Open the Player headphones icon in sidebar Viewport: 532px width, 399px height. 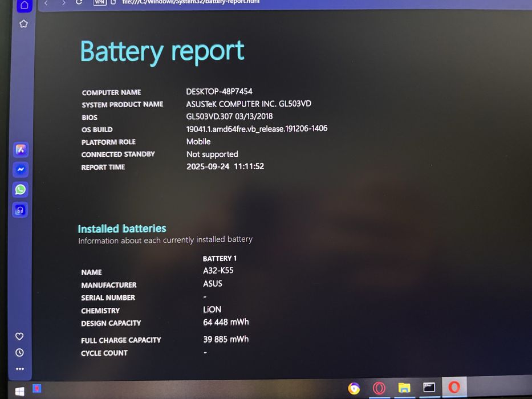pos(20,210)
